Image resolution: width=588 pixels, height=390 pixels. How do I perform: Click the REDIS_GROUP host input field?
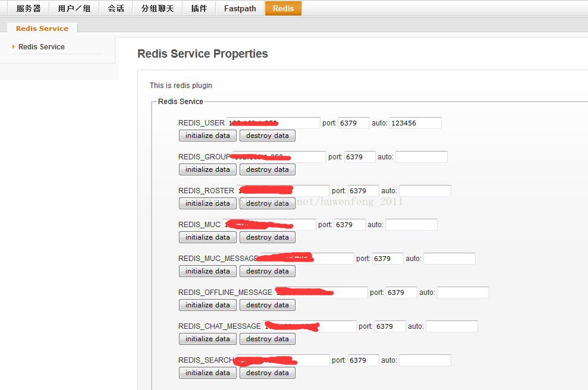click(279, 157)
